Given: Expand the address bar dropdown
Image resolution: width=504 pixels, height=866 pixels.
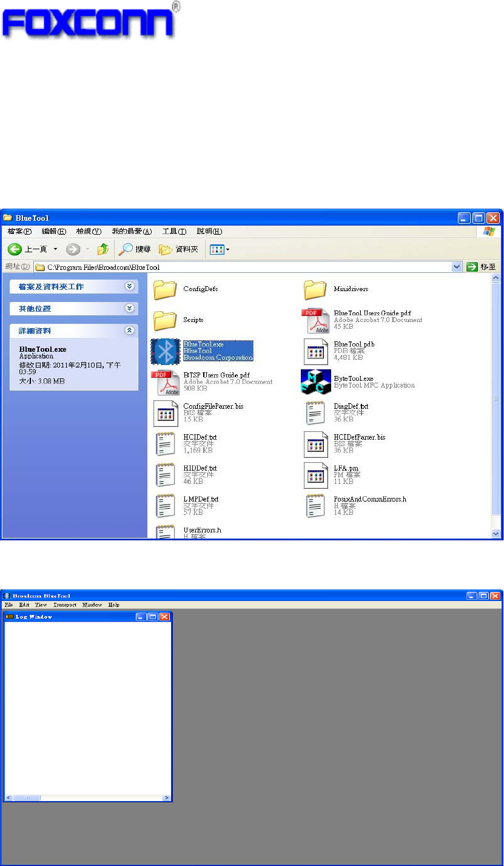Looking at the screenshot, I should point(457,267).
